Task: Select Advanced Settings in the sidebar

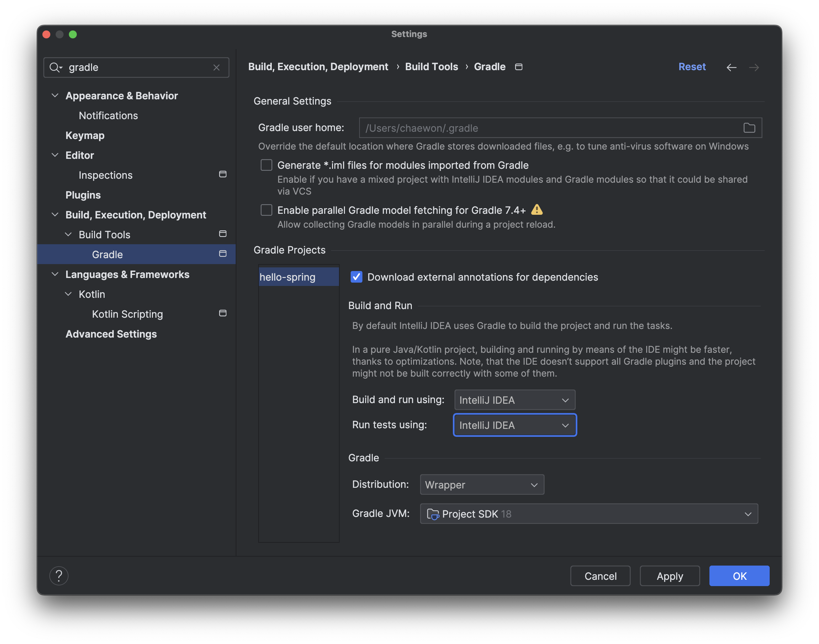Action: coord(111,334)
